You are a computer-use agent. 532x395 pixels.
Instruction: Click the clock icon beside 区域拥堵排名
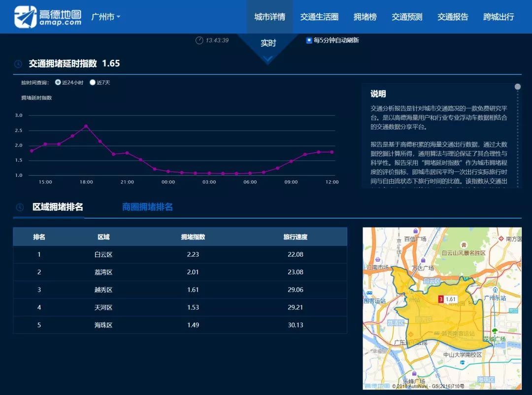click(20, 207)
